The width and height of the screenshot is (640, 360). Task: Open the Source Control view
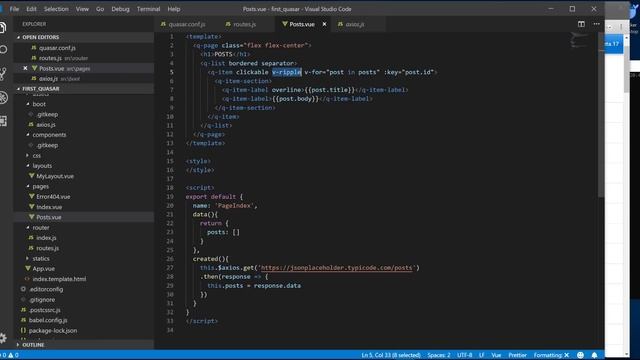(x=3, y=73)
